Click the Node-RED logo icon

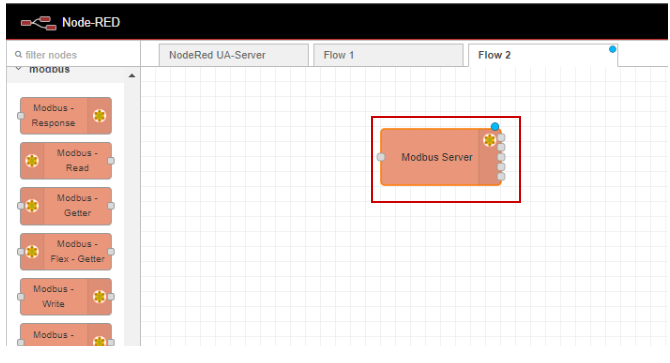click(x=39, y=23)
